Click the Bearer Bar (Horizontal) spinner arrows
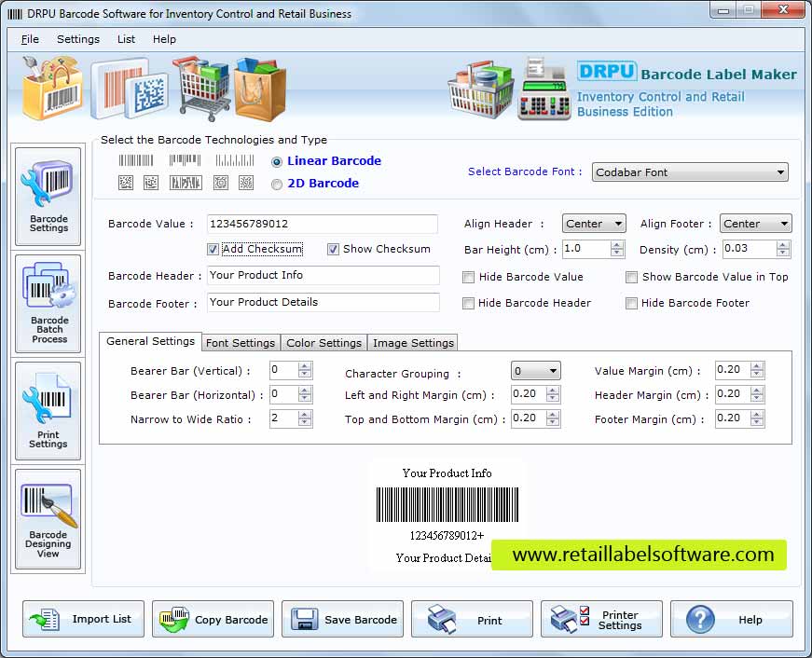The width and height of the screenshot is (812, 658). (305, 394)
